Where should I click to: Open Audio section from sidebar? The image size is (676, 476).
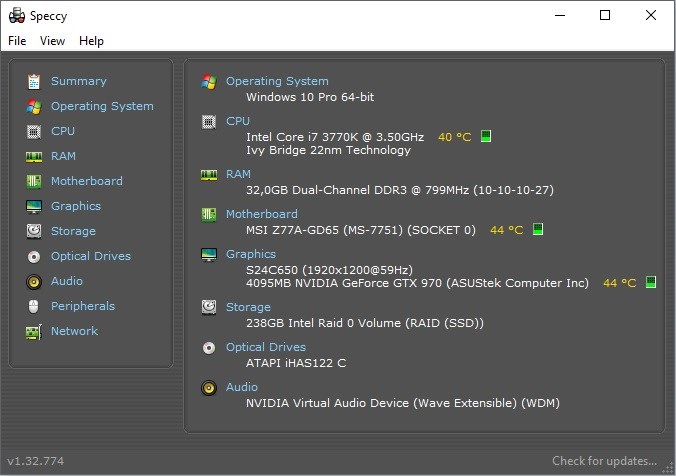point(67,281)
